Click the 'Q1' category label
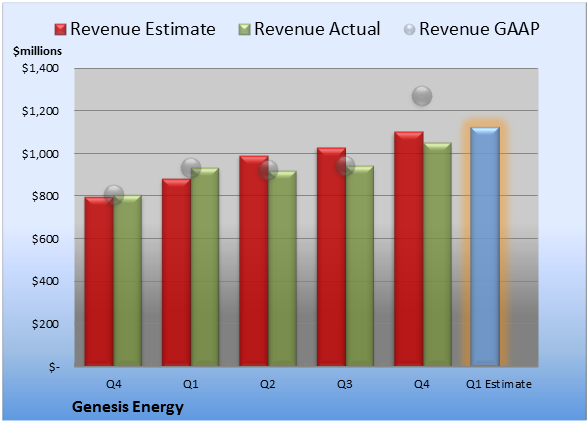 pyautogui.click(x=190, y=384)
